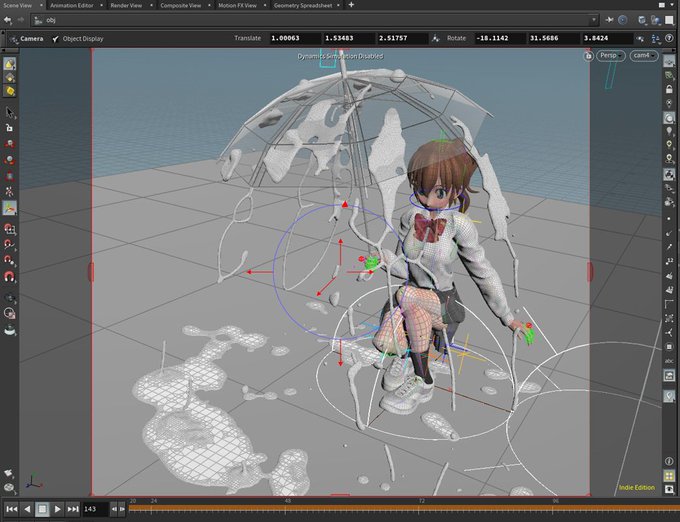This screenshot has width=680, height=522.
Task: Toggle the yellow grid display option icon
Action: coord(669,476)
